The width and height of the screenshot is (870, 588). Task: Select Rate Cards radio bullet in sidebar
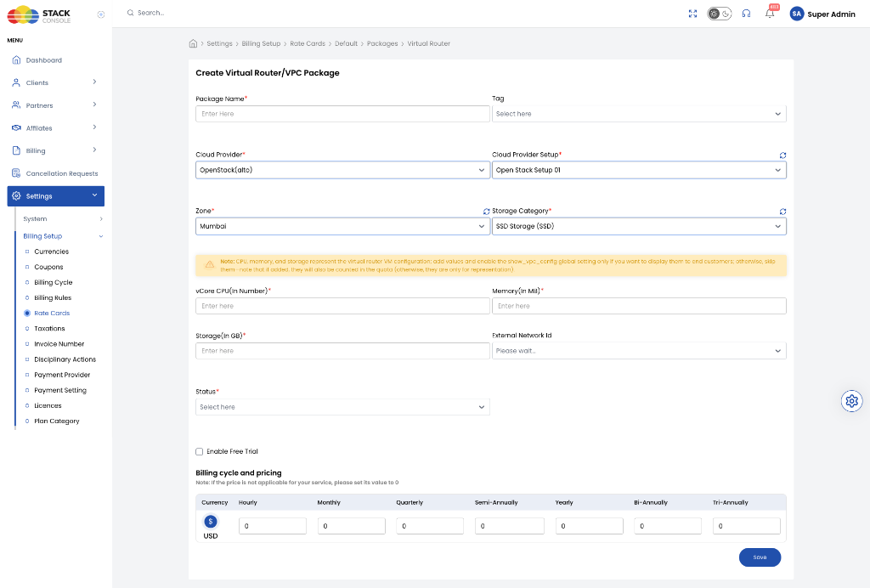click(26, 314)
